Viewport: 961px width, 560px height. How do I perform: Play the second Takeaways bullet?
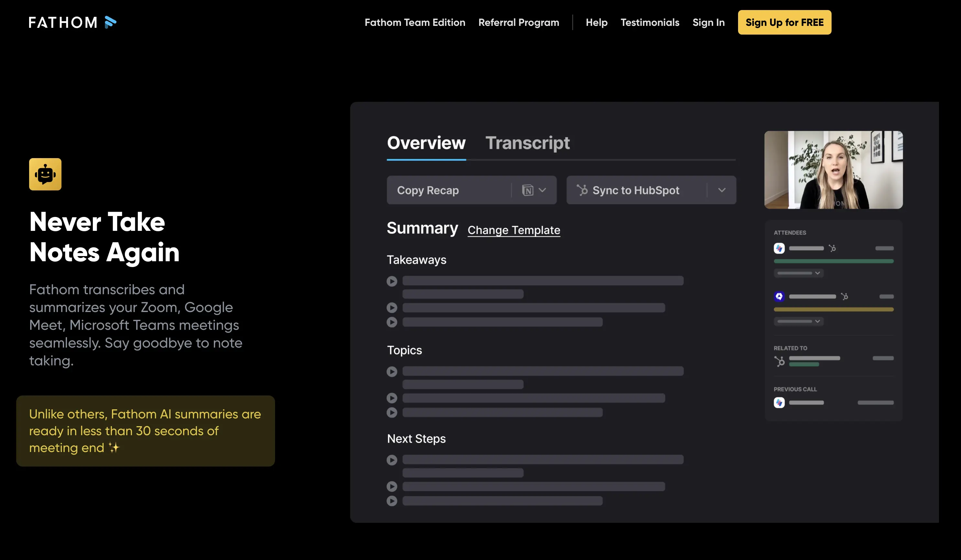click(x=392, y=307)
